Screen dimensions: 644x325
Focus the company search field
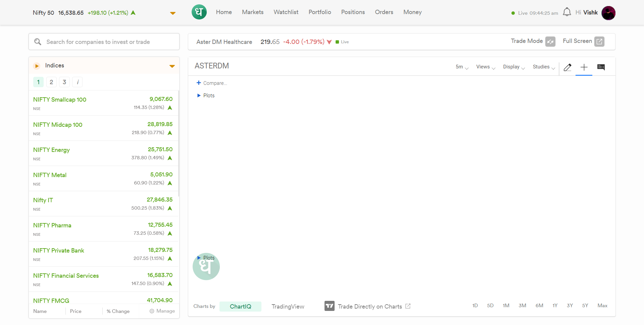pos(104,42)
